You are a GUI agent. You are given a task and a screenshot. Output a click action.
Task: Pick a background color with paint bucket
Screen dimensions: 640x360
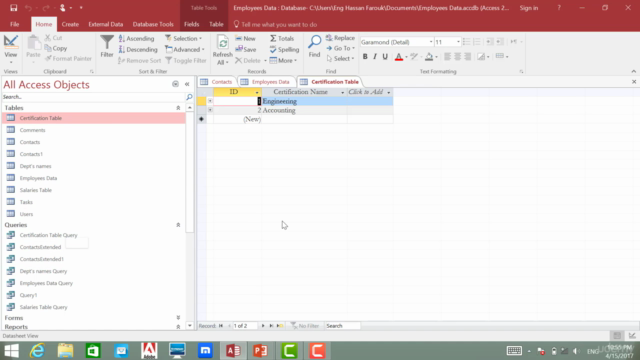click(x=429, y=57)
